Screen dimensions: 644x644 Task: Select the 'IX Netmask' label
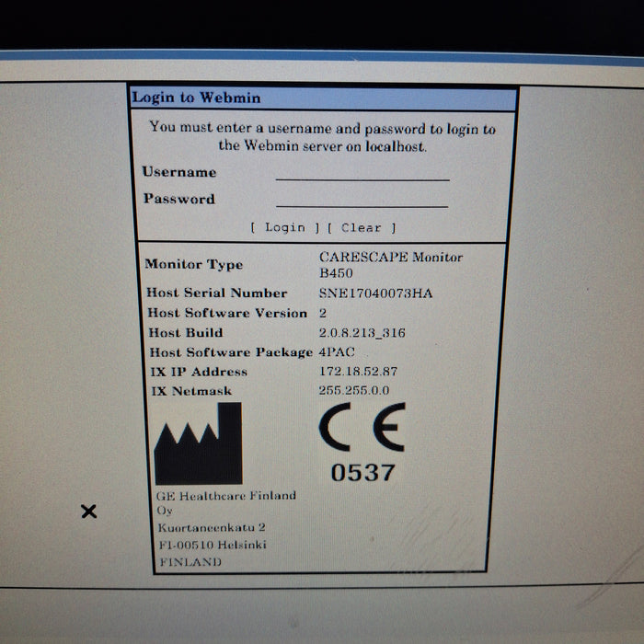[191, 391]
